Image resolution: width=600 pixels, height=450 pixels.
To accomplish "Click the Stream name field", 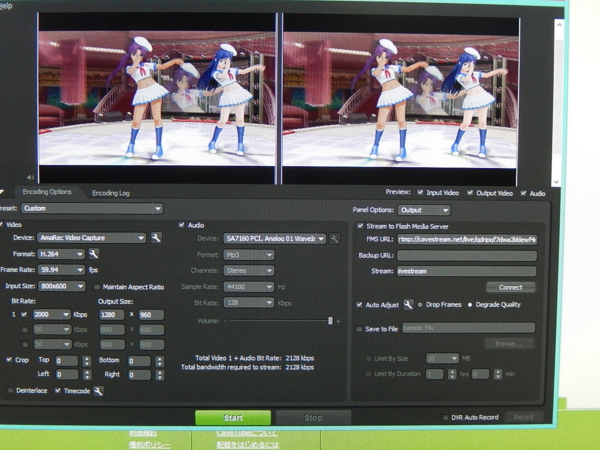I will click(x=466, y=271).
